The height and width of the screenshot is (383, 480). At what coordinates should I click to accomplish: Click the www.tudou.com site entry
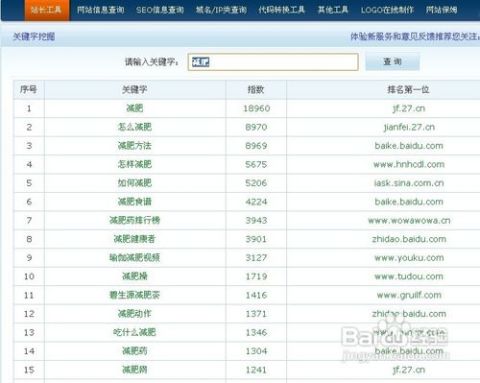coord(409,276)
